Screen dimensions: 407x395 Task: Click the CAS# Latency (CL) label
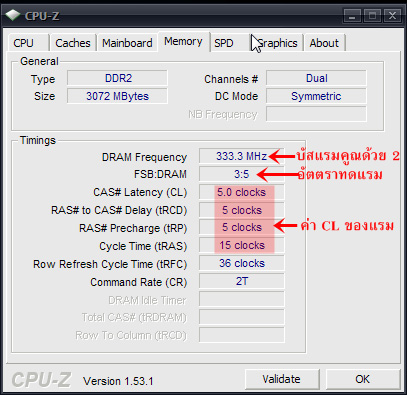pyautogui.click(x=140, y=192)
